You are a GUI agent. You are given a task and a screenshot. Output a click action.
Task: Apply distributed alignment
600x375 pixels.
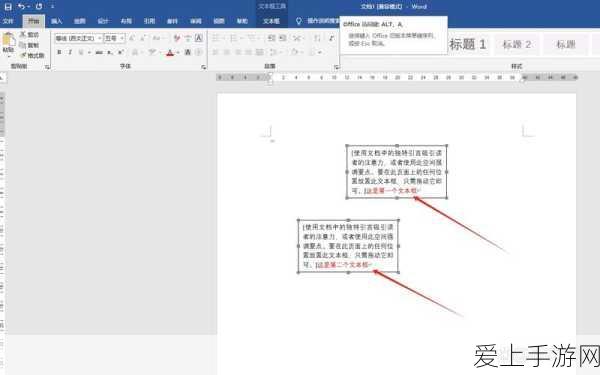point(260,52)
